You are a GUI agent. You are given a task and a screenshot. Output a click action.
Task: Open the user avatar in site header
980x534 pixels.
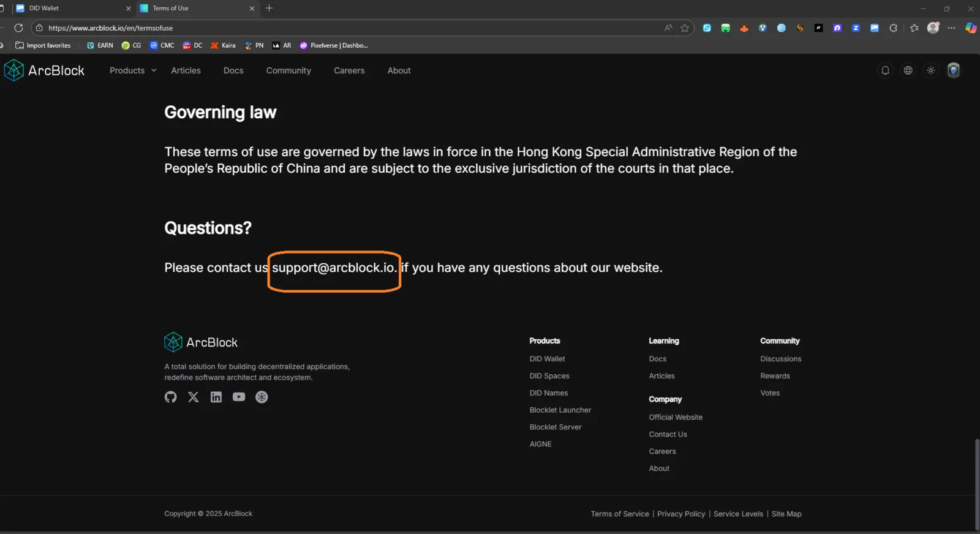954,70
